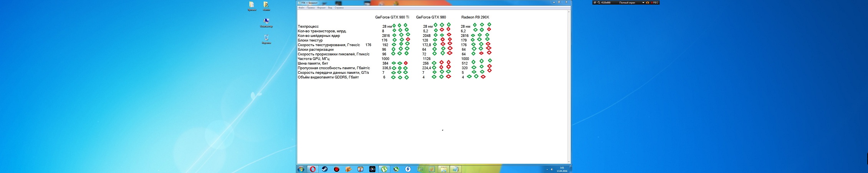Click the magnifier icon in recorder bar
Image resolution: width=868 pixels, height=173 pixels.
pos(599,2)
